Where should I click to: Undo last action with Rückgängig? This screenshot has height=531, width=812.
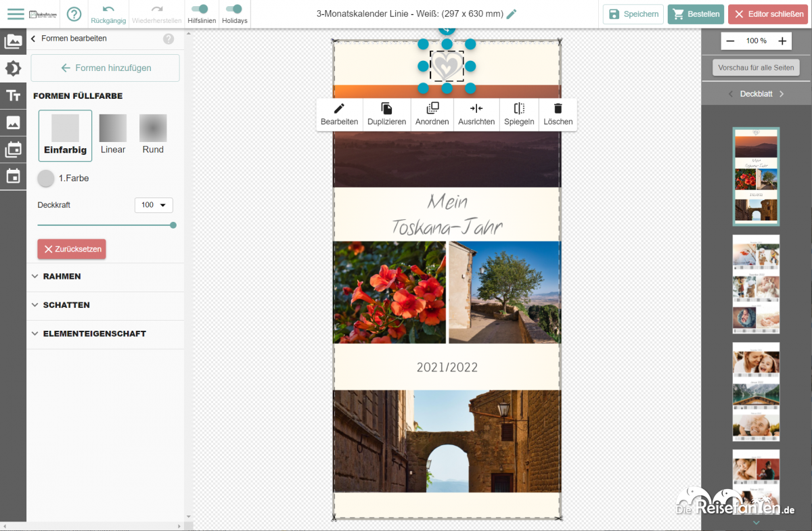[x=108, y=14]
